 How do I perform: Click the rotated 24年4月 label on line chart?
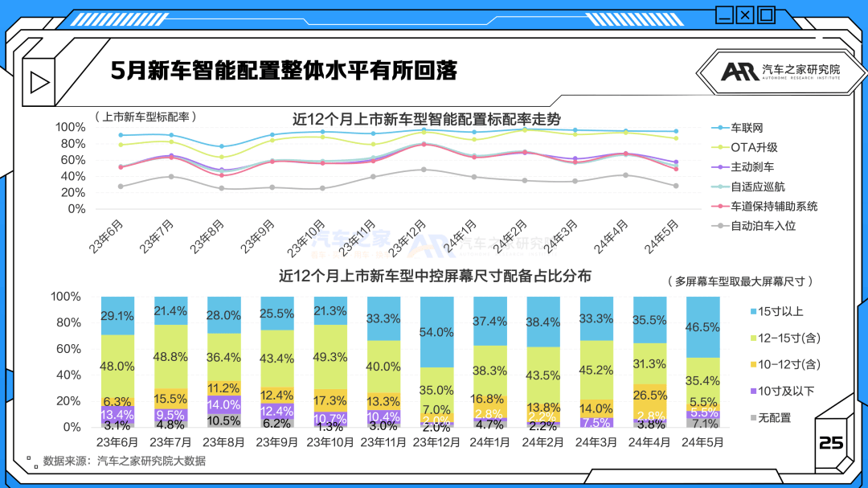611,237
